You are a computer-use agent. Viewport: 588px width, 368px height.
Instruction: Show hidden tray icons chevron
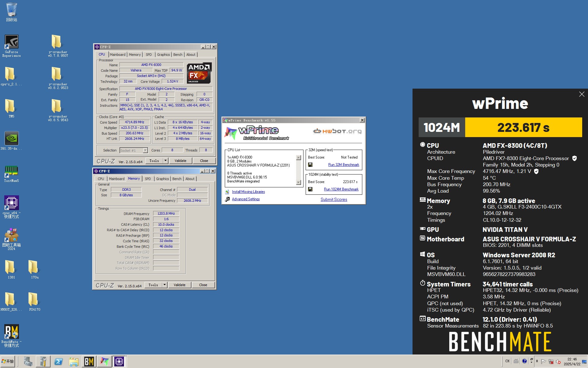pos(537,361)
